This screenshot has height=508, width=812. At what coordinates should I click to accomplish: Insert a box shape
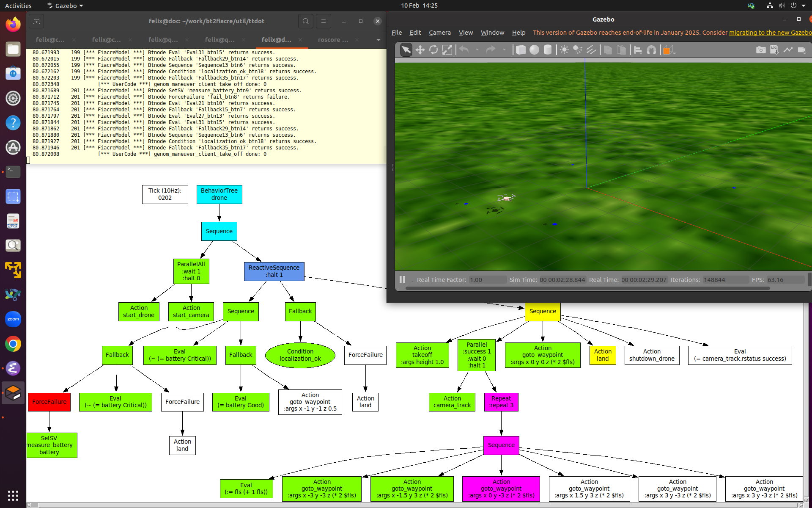click(x=521, y=50)
